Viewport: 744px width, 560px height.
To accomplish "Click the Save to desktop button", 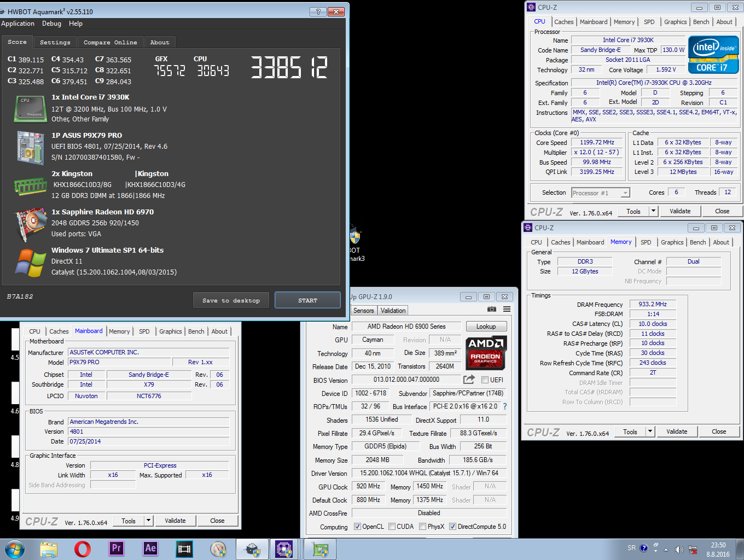I will pyautogui.click(x=231, y=300).
